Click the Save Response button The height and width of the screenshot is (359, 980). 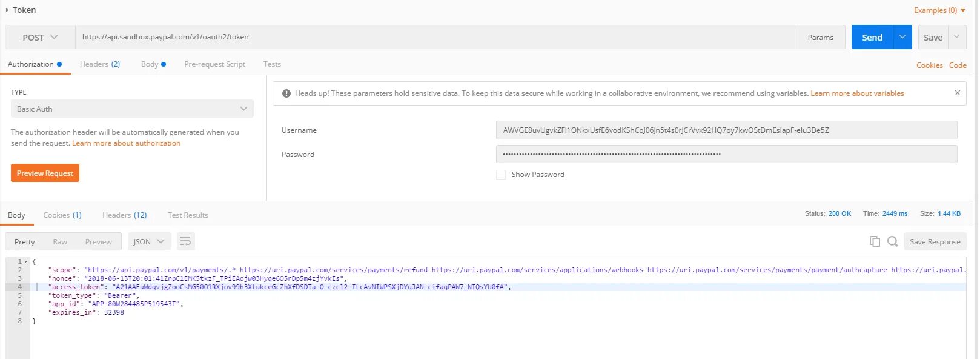[935, 241]
